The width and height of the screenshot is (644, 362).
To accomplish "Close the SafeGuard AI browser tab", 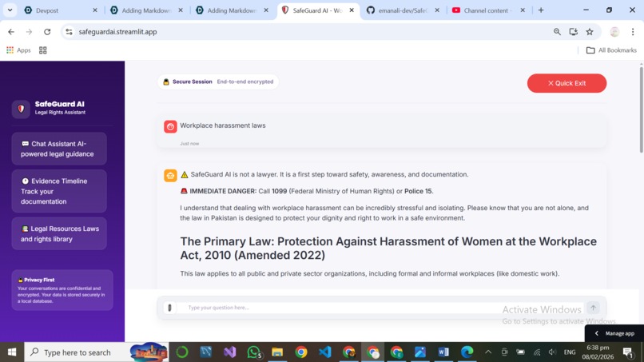I will tap(352, 10).
